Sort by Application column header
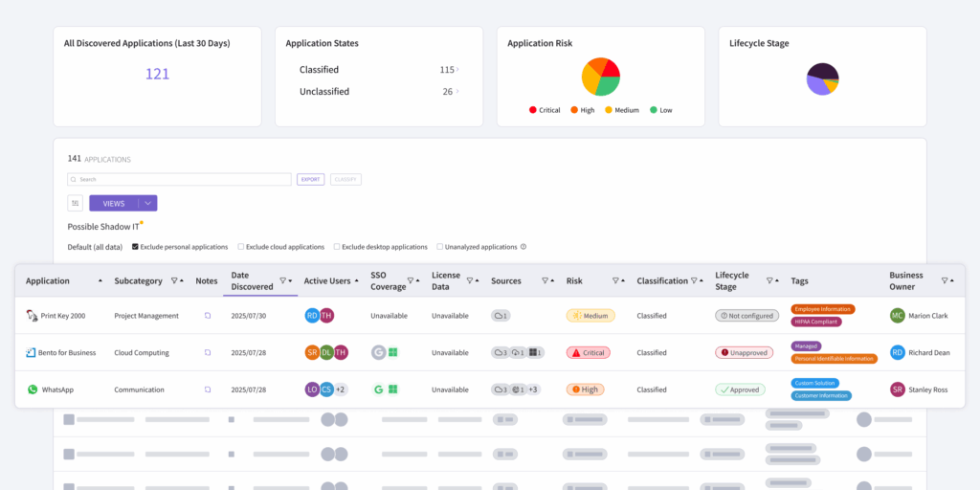 [48, 281]
